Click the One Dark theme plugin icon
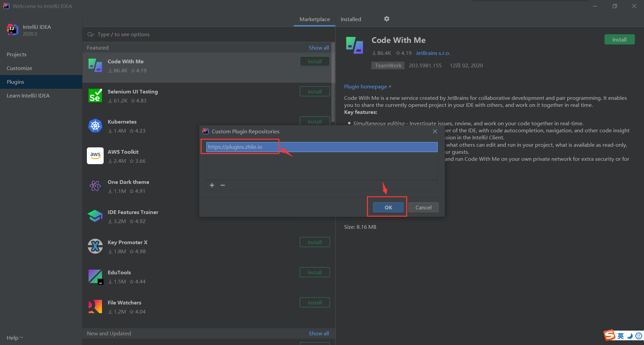Image resolution: width=644 pixels, height=345 pixels. click(x=95, y=186)
